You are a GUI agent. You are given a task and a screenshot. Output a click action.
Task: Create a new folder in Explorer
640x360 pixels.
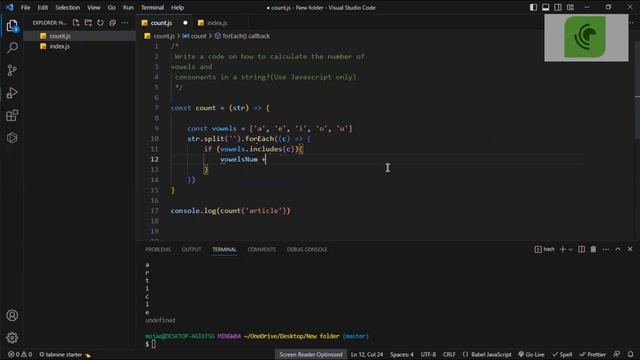click(88, 23)
